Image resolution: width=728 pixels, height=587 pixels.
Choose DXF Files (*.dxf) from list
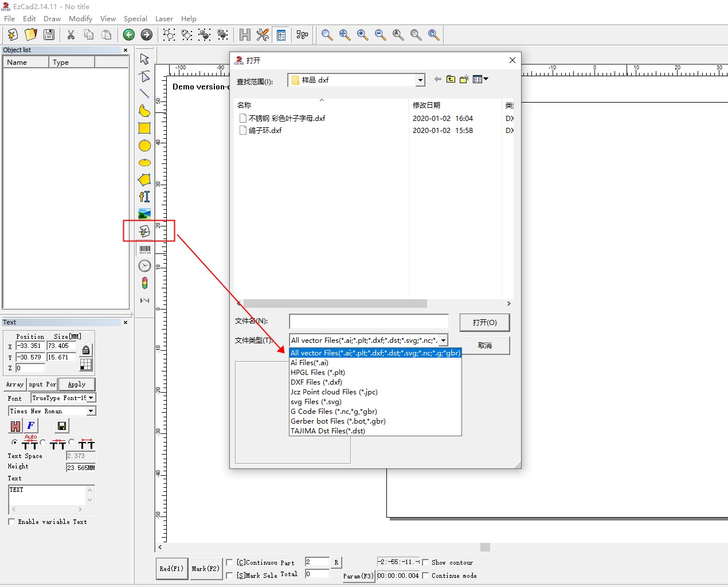tap(316, 382)
